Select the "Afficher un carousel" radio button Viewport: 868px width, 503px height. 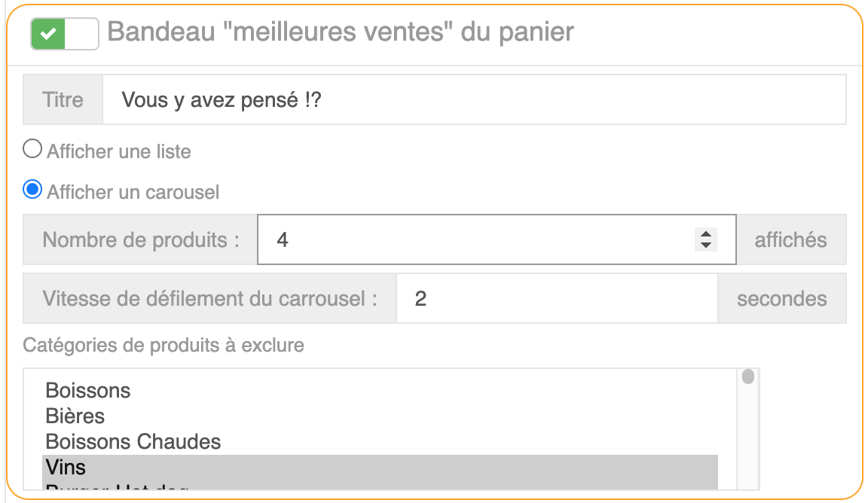(32, 191)
